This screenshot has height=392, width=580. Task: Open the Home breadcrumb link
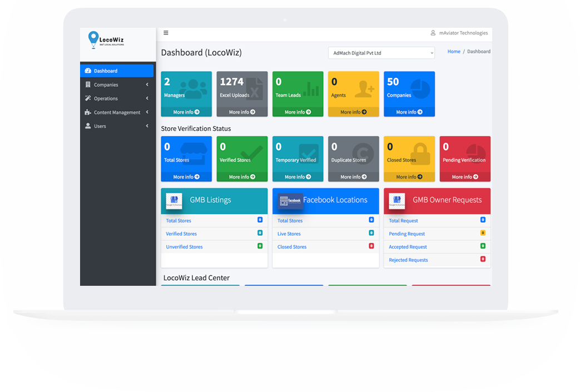click(454, 52)
